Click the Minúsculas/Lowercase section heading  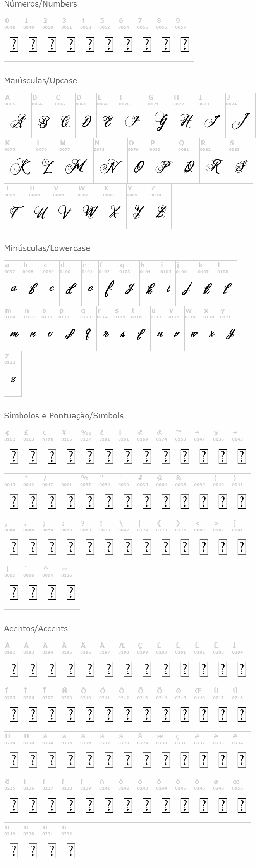[x=47, y=248]
